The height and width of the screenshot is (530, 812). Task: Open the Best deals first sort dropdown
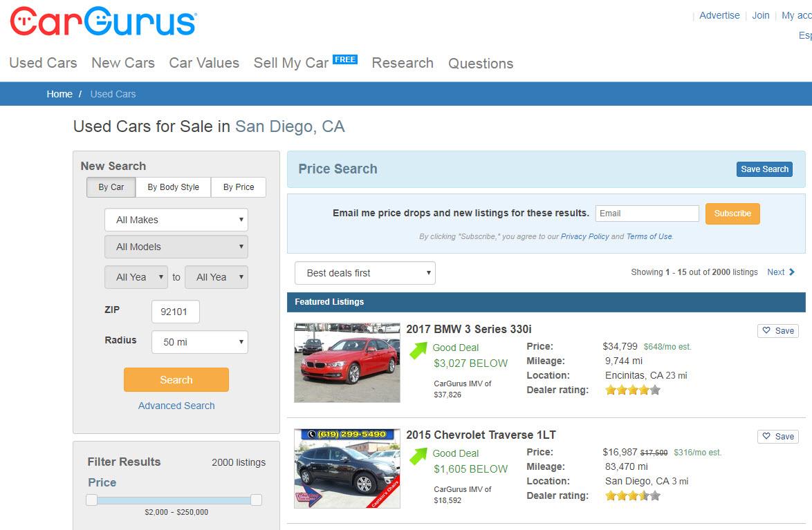(x=365, y=273)
